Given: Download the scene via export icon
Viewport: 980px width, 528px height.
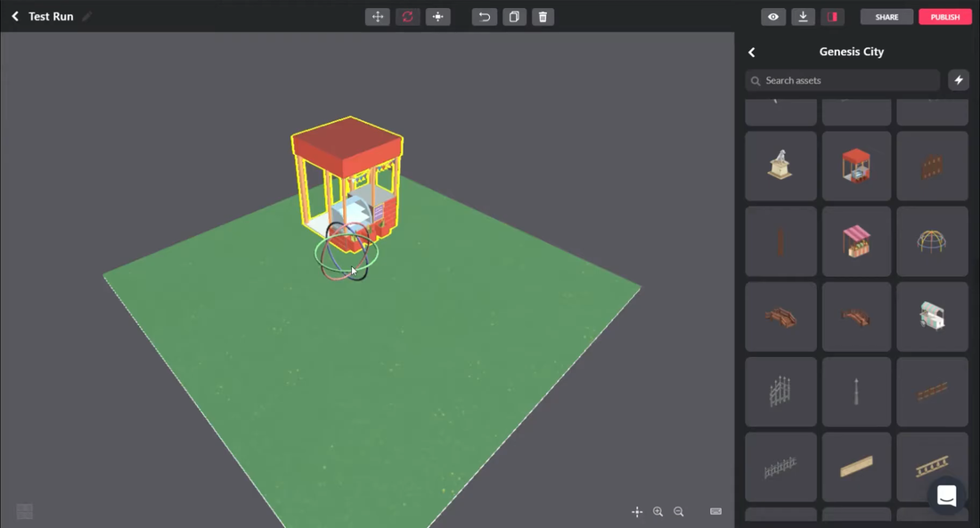Looking at the screenshot, I should tap(803, 17).
